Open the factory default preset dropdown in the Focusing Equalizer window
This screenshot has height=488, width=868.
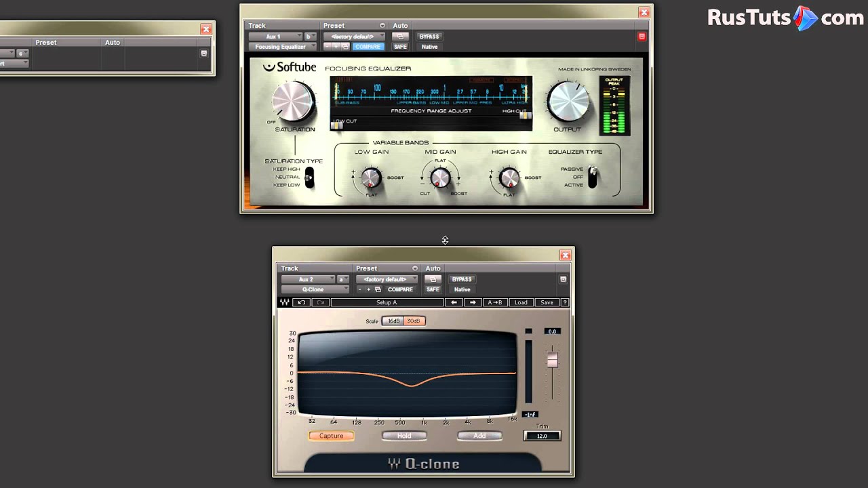[354, 37]
